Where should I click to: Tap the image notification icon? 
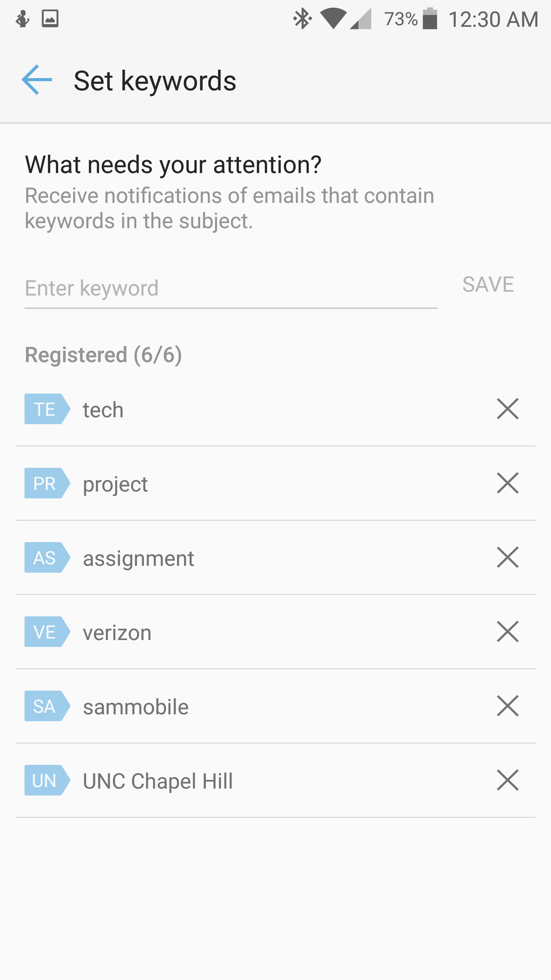coord(50,18)
